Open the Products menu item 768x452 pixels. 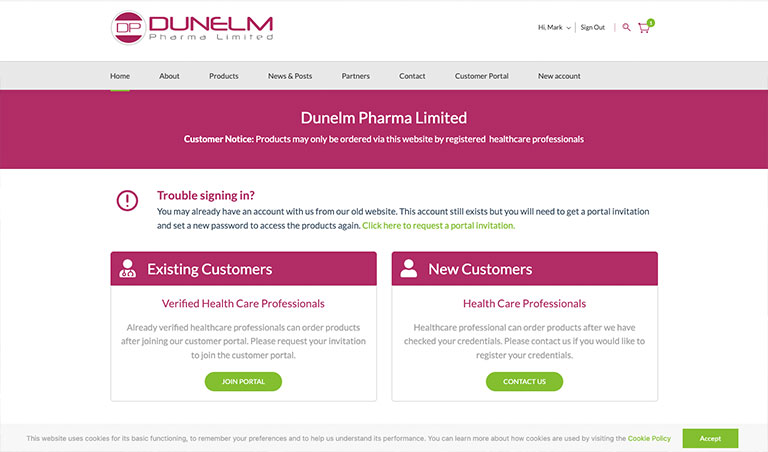[x=224, y=76]
